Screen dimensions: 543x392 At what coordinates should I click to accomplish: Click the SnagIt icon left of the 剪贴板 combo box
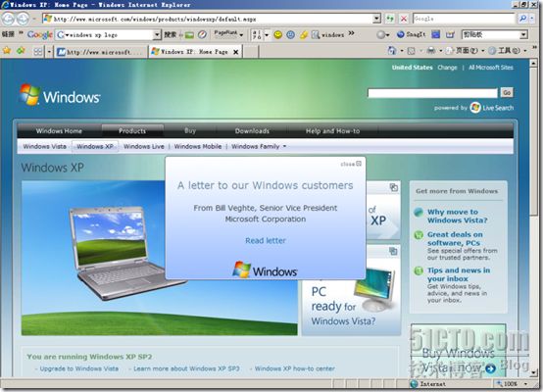tap(450, 34)
